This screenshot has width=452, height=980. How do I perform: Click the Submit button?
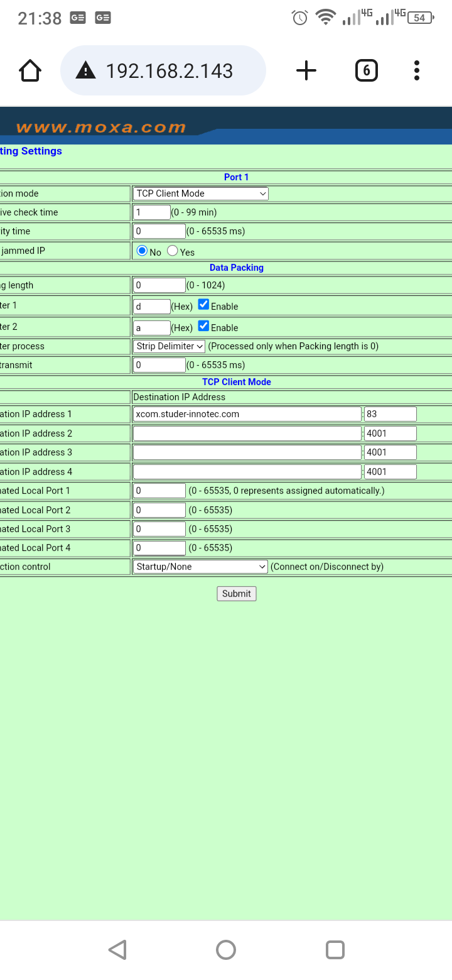(x=236, y=594)
